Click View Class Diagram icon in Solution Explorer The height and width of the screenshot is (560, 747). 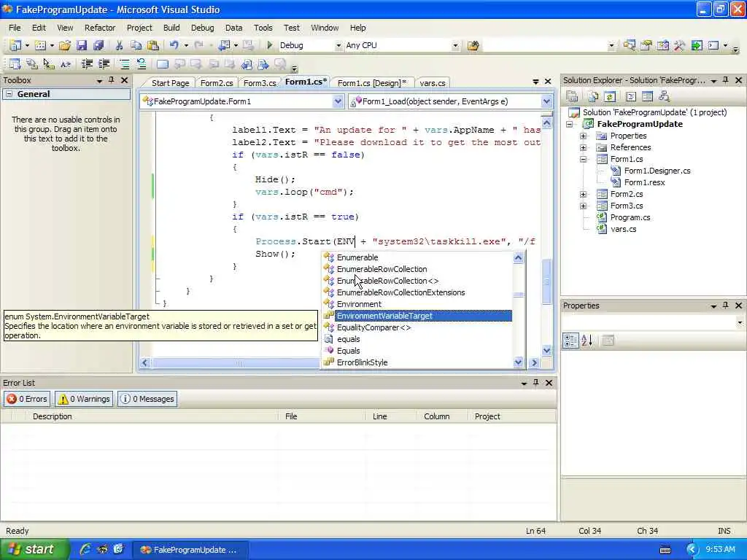(x=664, y=97)
